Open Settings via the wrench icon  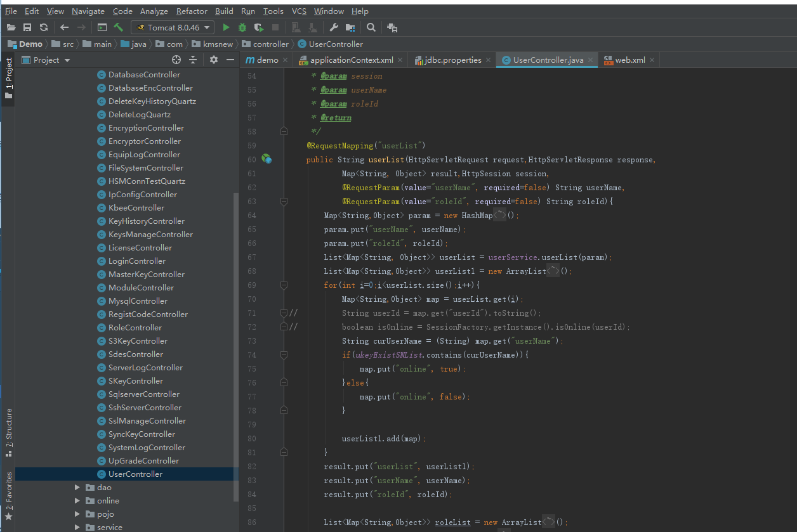point(333,27)
